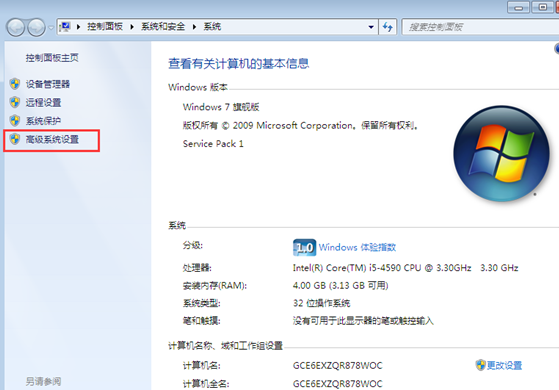Open 系统保护 in the sidebar
559x390 pixels.
[43, 121]
